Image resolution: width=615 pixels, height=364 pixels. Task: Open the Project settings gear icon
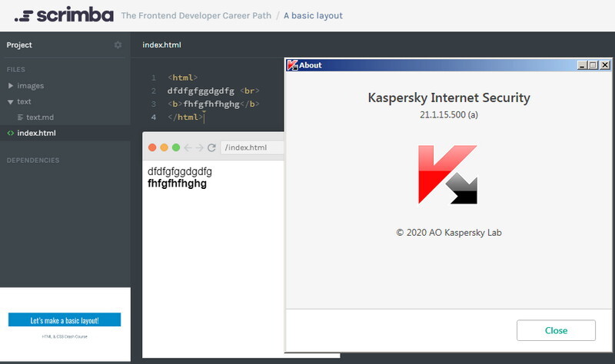tap(118, 45)
